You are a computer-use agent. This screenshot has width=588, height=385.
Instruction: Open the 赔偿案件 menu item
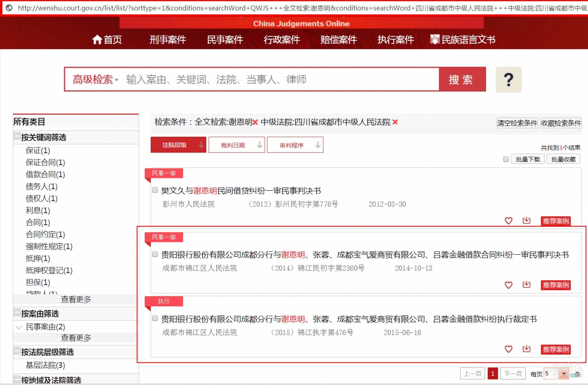click(x=339, y=40)
